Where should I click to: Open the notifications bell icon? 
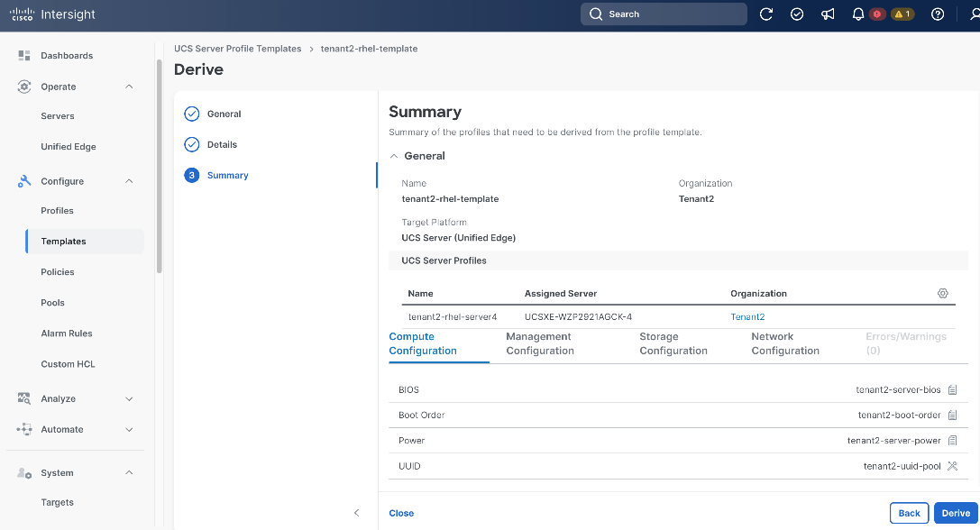click(x=858, y=14)
